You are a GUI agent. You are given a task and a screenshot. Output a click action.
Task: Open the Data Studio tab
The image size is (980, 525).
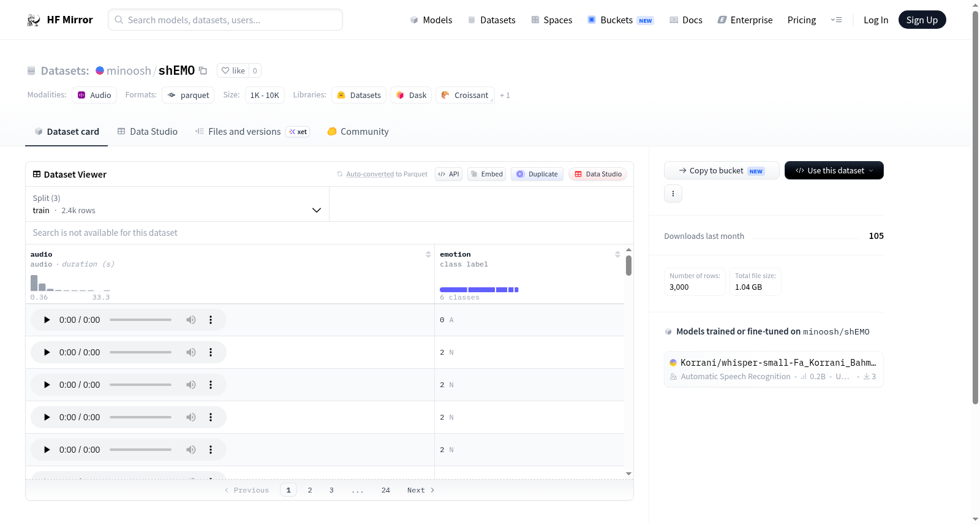tap(148, 132)
